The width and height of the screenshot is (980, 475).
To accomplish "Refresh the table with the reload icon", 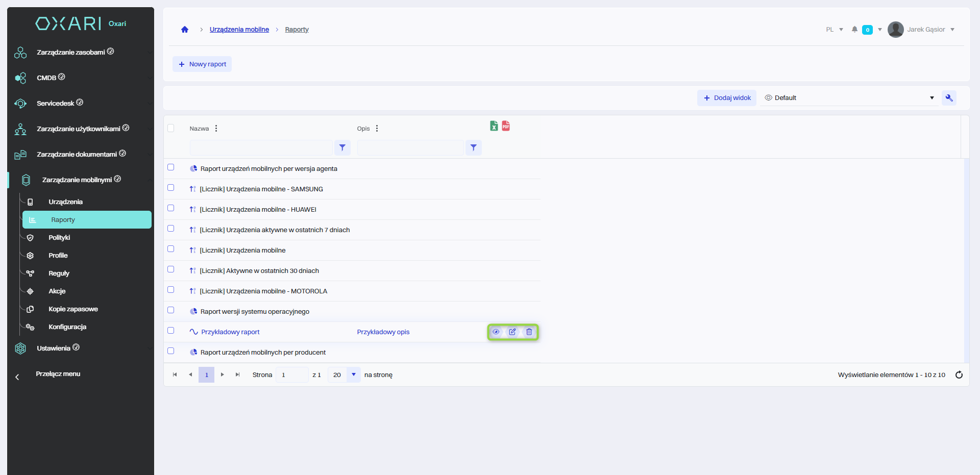I will point(959,375).
